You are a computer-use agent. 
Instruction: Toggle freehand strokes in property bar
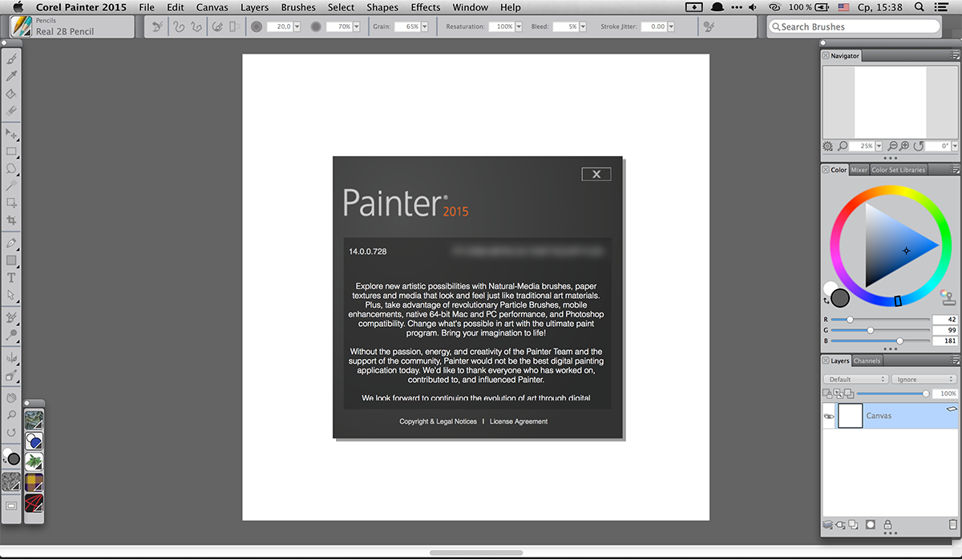(x=179, y=26)
